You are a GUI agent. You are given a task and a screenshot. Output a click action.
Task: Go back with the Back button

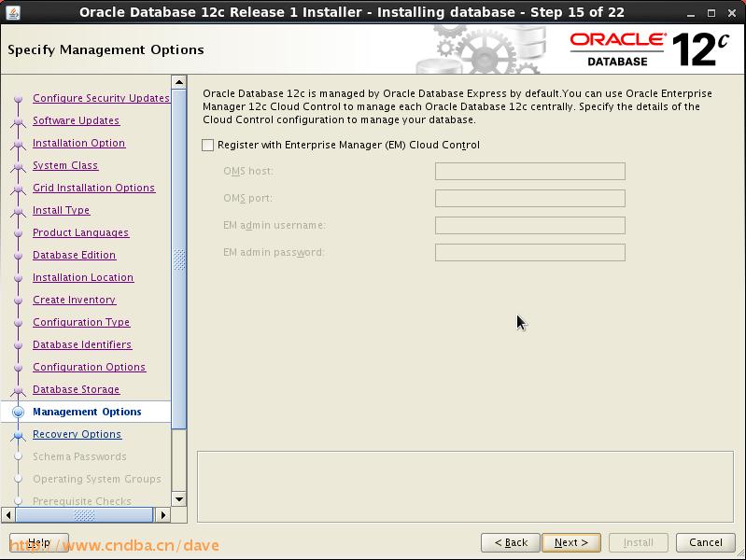pos(511,542)
